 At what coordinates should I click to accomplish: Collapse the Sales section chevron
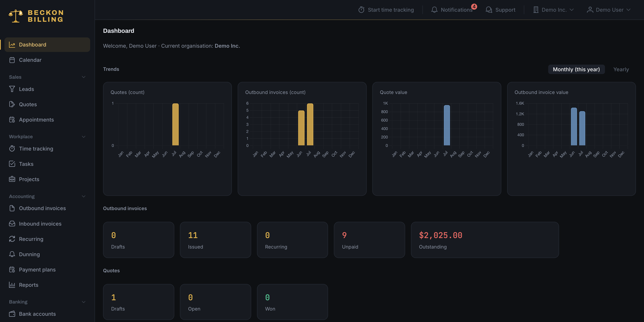(84, 77)
